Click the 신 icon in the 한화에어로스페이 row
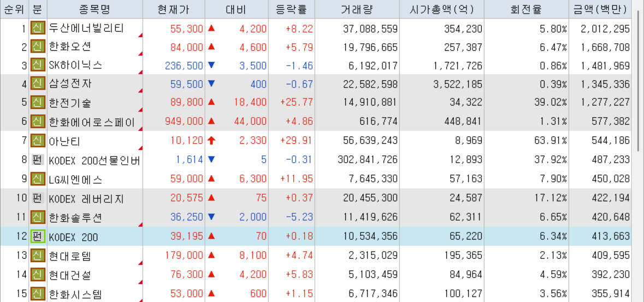The height and width of the screenshot is (302, 644). (x=38, y=121)
